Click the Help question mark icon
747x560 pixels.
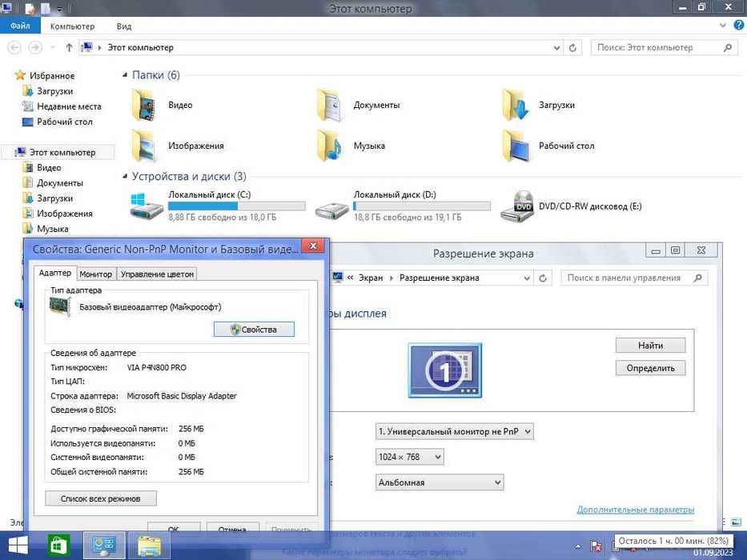[738, 26]
